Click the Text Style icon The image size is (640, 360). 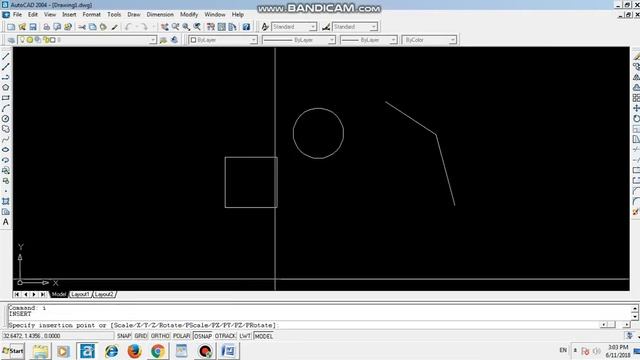265,27
